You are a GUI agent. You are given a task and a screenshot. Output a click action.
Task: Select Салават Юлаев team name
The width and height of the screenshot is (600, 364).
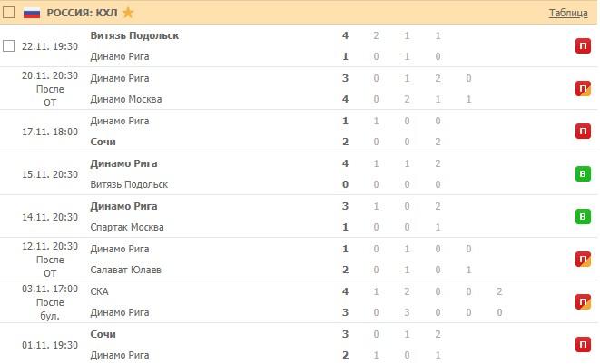click(128, 270)
